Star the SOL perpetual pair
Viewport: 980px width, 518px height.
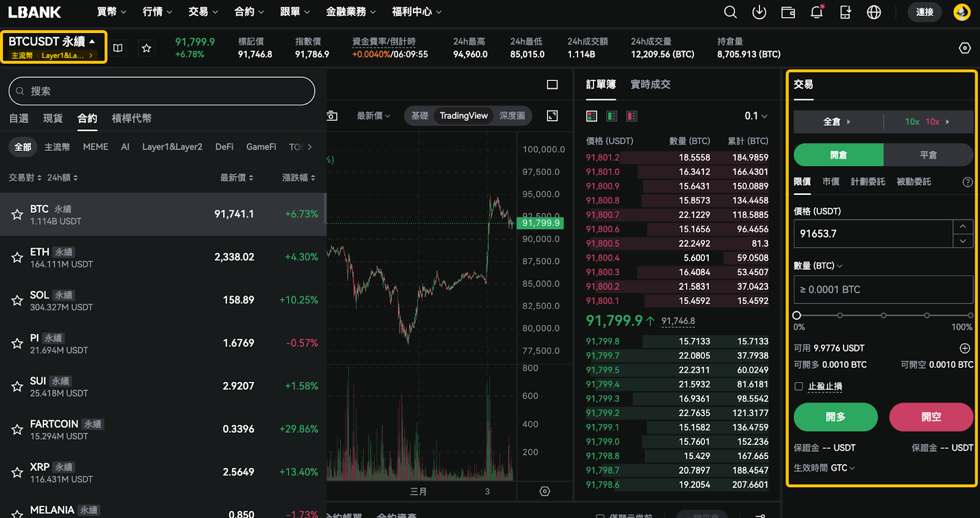click(x=17, y=300)
